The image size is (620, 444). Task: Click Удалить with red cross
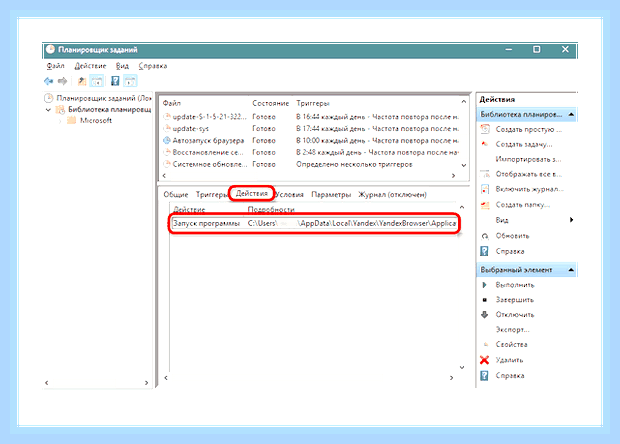pyautogui.click(x=509, y=360)
